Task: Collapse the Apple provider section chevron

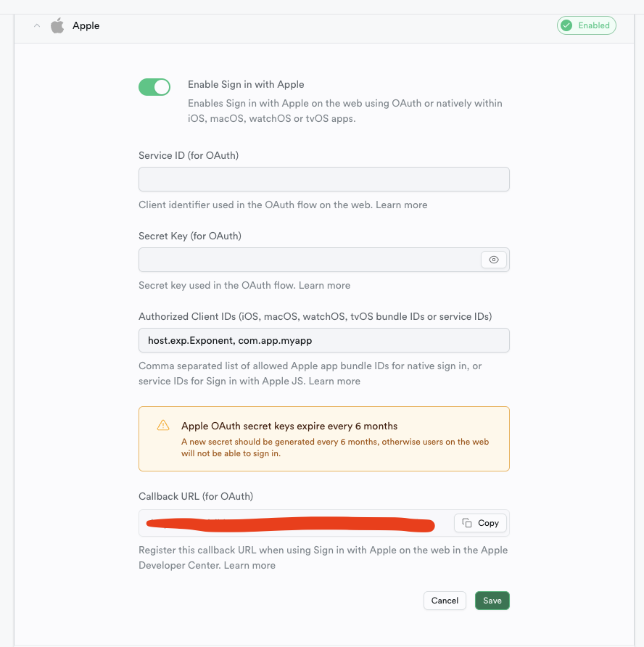Action: [x=36, y=25]
